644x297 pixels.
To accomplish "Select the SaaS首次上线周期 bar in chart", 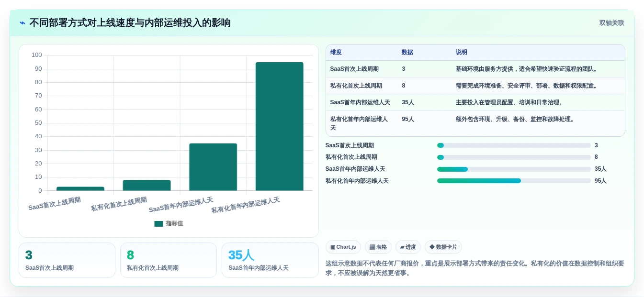I will (x=80, y=188).
